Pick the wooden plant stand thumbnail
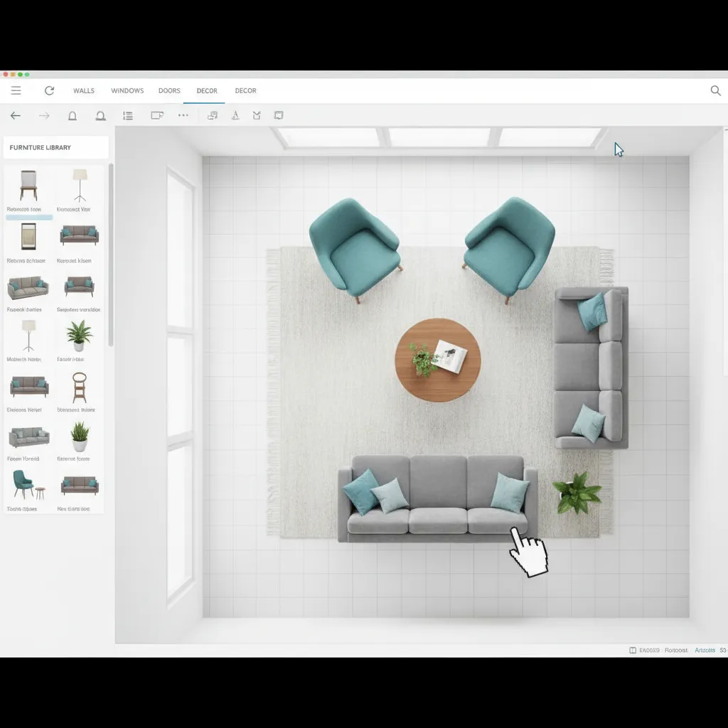The height and width of the screenshot is (728, 728). coord(80,387)
